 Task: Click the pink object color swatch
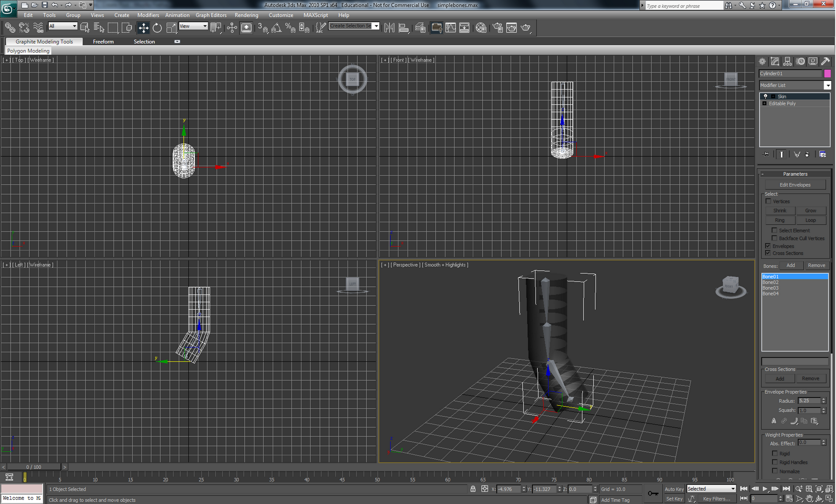coord(827,74)
